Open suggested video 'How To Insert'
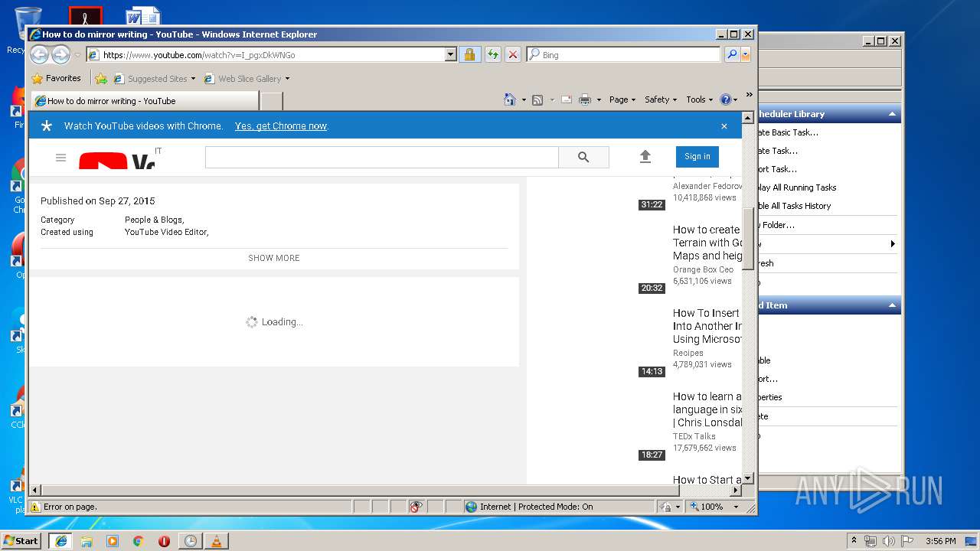This screenshot has height=551, width=980. pos(707,326)
